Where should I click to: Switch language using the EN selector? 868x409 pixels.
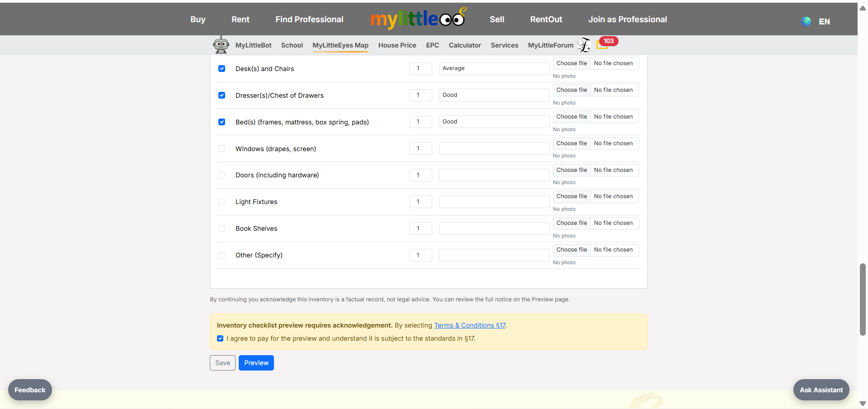824,21
